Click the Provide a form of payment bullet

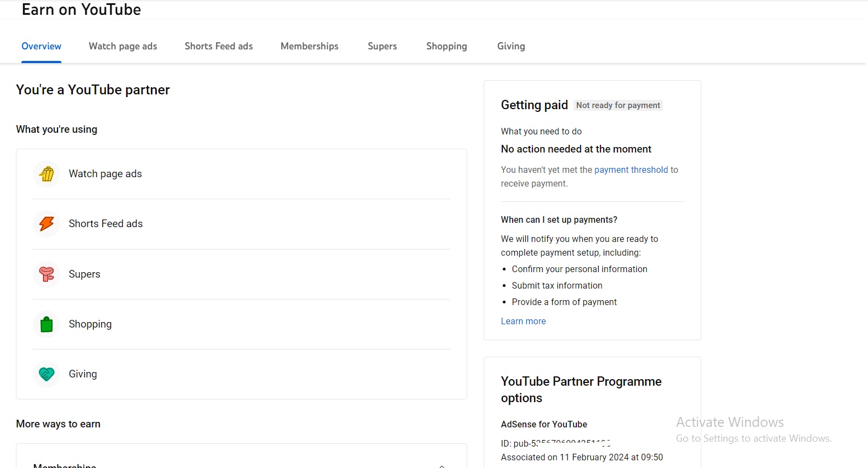[x=564, y=302]
